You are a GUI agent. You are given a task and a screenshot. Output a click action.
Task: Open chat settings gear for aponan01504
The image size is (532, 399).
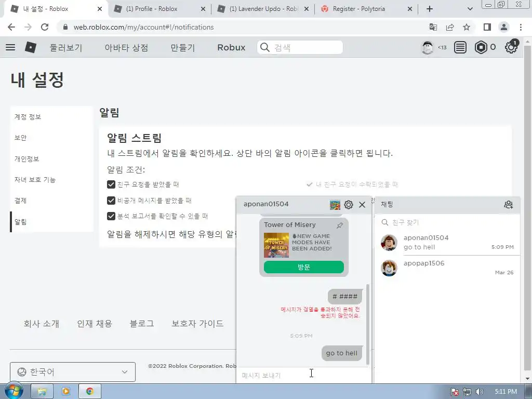[349, 205]
